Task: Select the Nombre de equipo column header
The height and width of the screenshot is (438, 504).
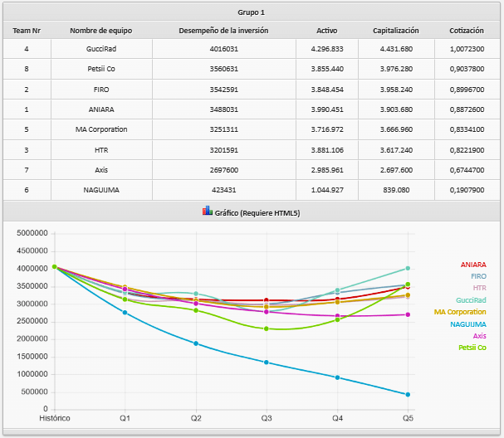Action: point(101,31)
